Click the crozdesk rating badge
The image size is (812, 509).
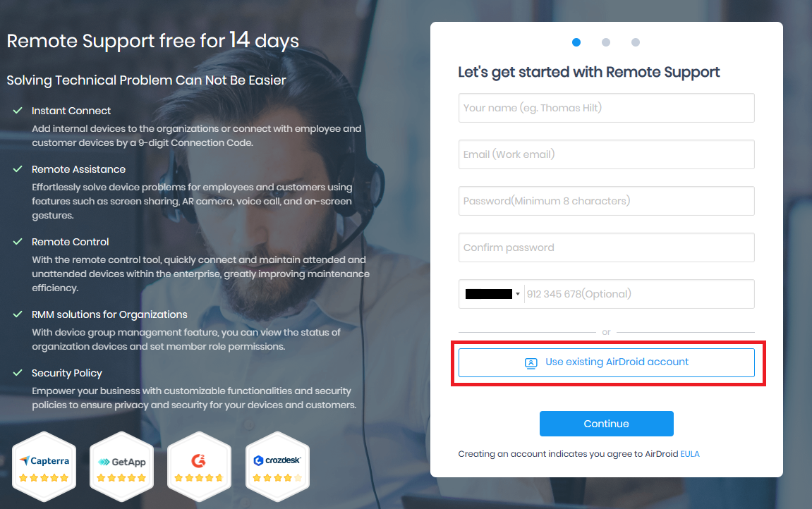click(277, 467)
